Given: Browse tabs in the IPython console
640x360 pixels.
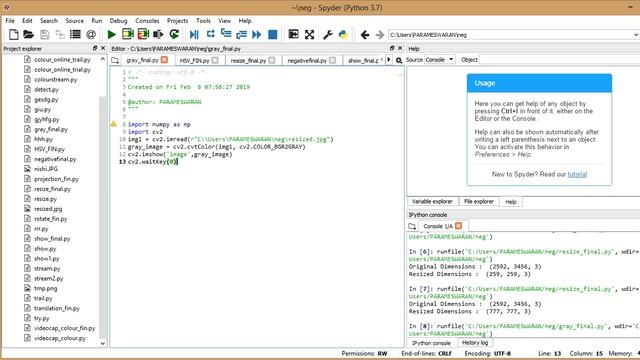Looking at the screenshot, I should [412, 226].
